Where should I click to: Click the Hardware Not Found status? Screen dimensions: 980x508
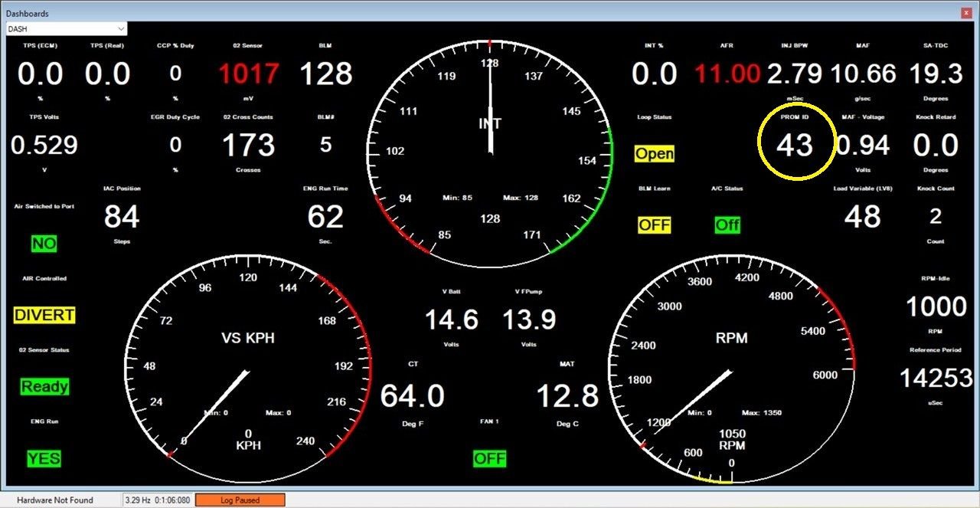(55, 500)
